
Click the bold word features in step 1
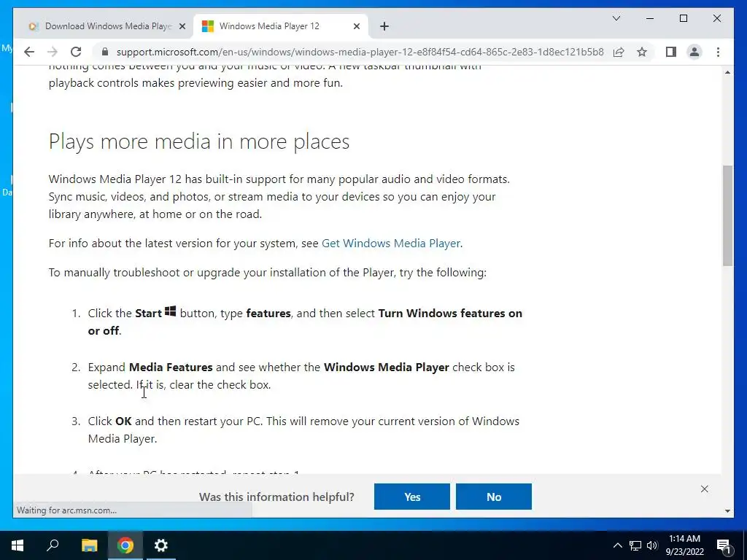(268, 314)
